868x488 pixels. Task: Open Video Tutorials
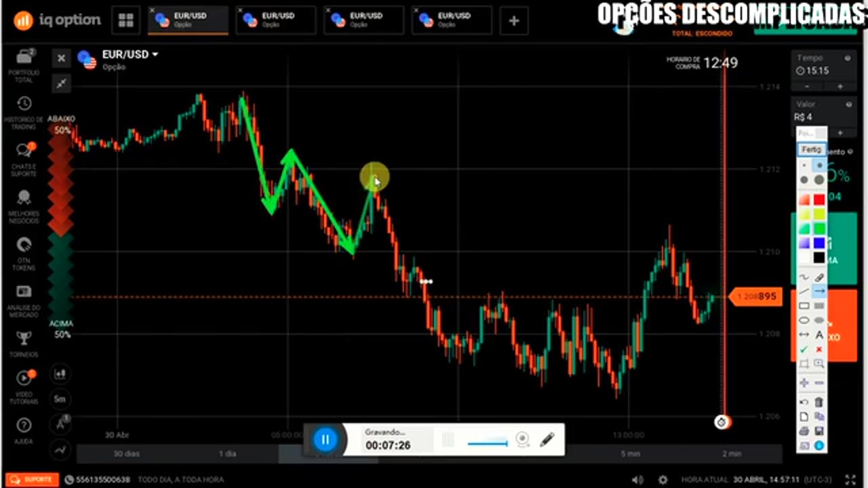(24, 386)
